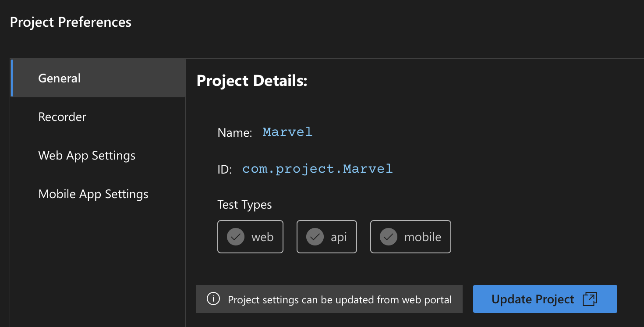
Task: Click the web portal update notice text
Action: [340, 300]
